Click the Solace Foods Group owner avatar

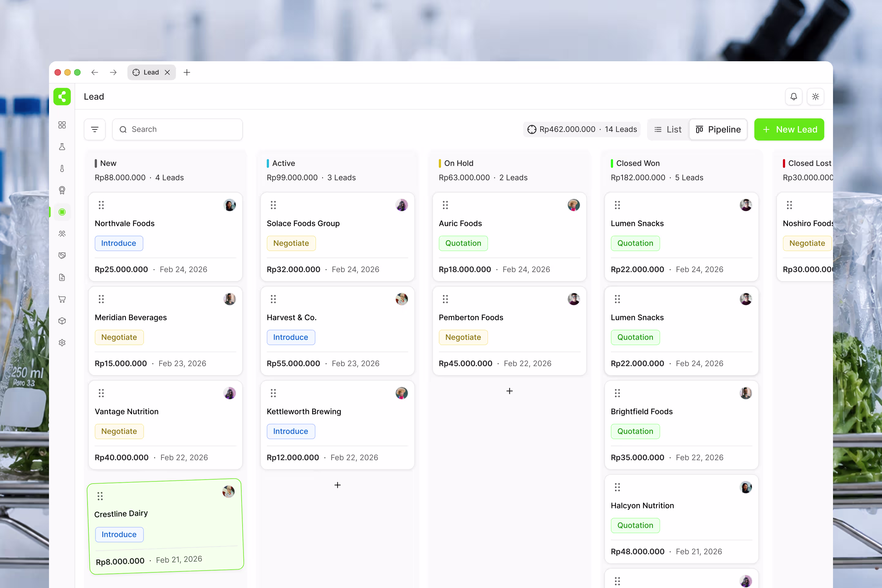pos(401,205)
